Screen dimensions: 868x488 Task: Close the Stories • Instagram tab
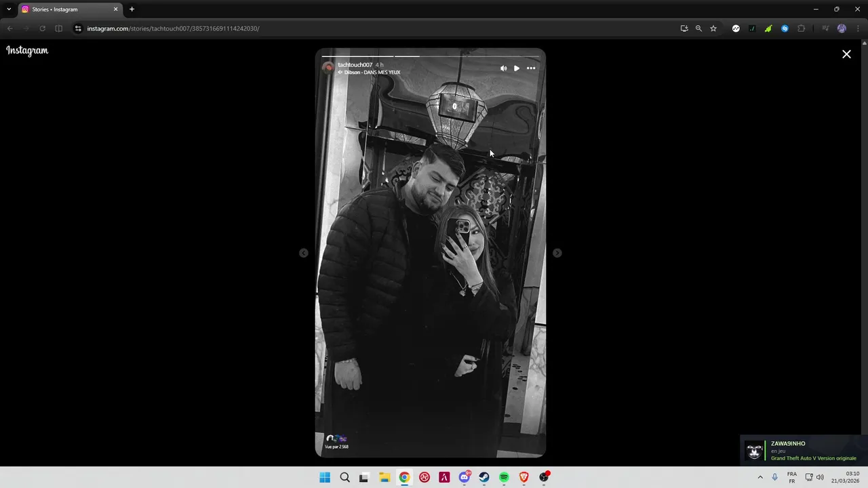point(115,9)
